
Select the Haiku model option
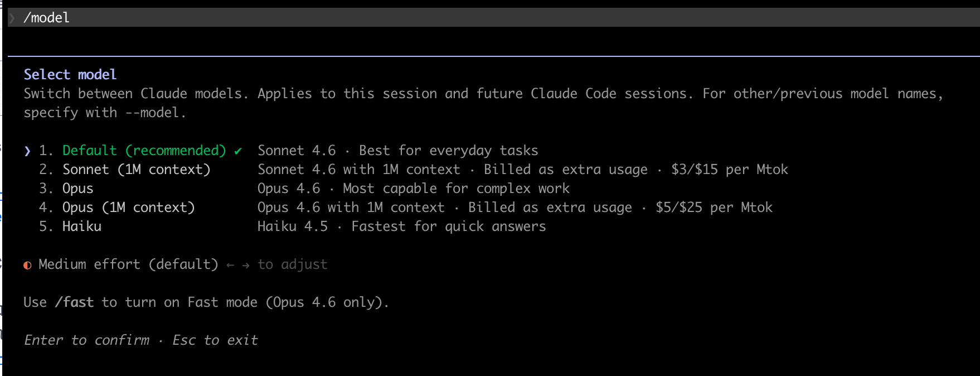pos(81,226)
